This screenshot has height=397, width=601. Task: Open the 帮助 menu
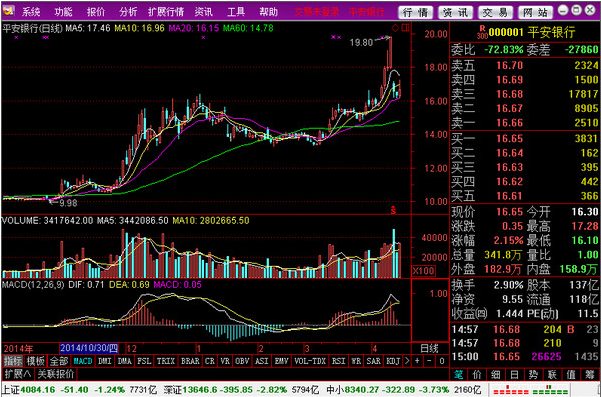tap(269, 12)
